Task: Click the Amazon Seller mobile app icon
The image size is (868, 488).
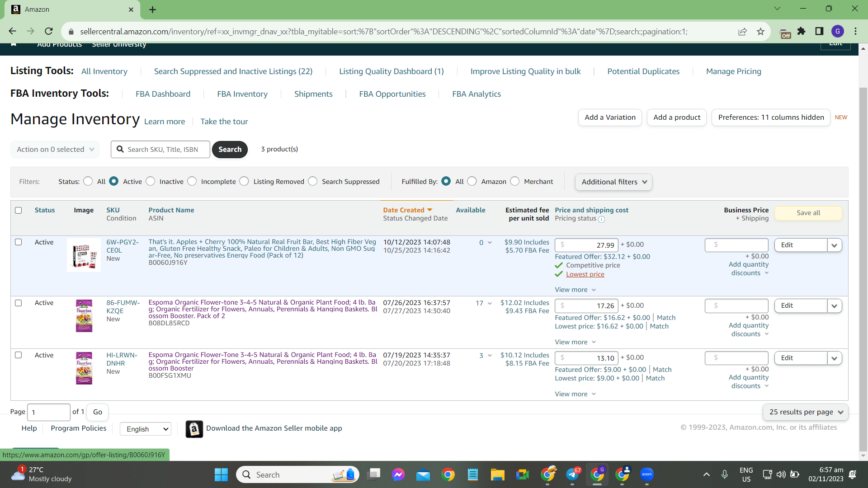Action: (194, 429)
